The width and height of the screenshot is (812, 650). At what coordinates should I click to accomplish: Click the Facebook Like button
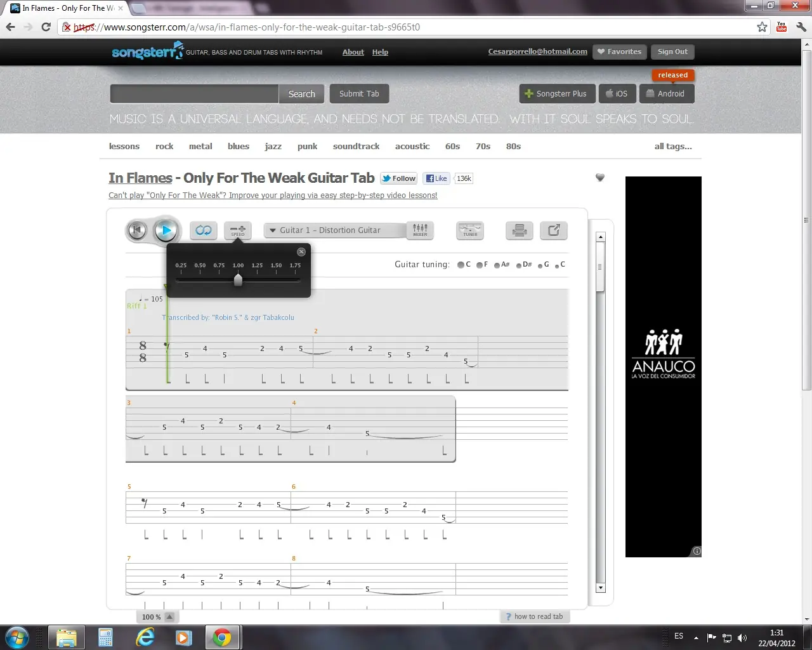(x=436, y=178)
